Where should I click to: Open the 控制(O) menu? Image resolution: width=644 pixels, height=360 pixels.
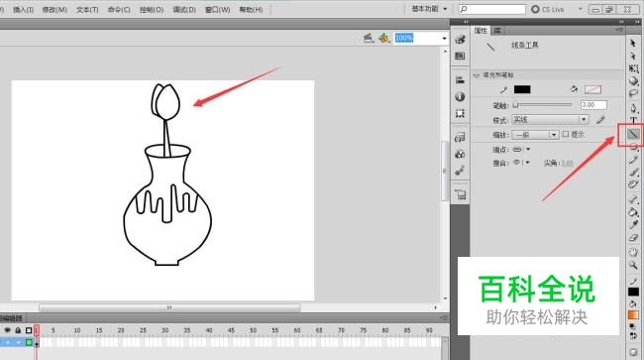(152, 9)
